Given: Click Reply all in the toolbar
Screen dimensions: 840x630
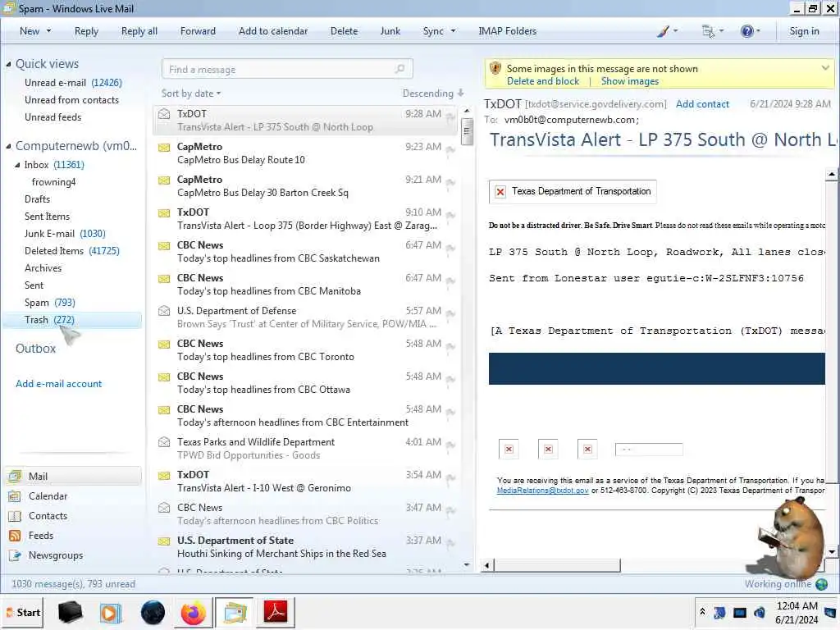Looking at the screenshot, I should (x=139, y=31).
